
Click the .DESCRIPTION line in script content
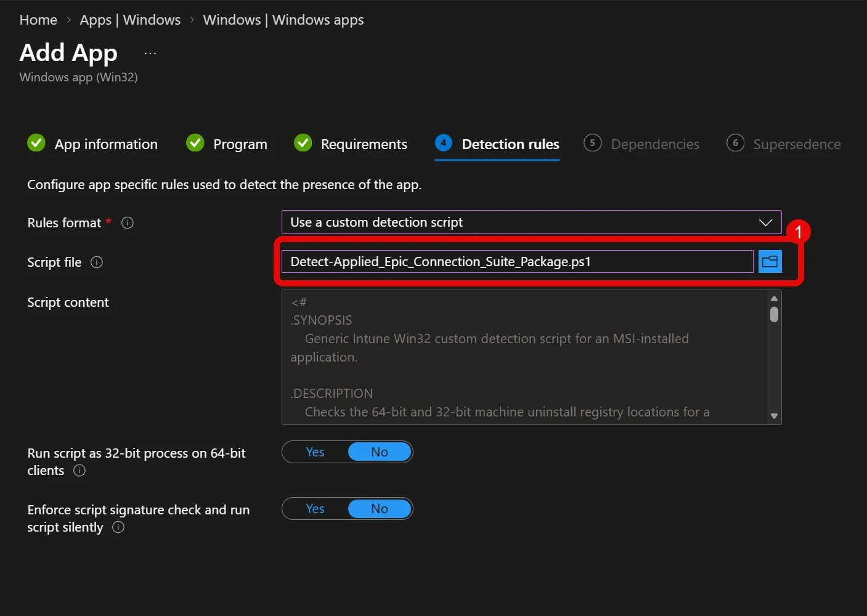pyautogui.click(x=332, y=394)
